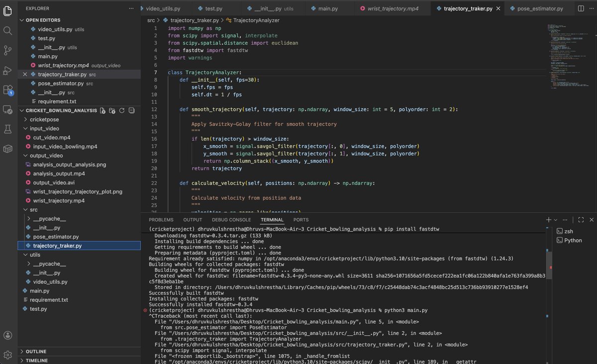Open the Extensions view with badge
Screen dimensions: 597x364
(8, 90)
